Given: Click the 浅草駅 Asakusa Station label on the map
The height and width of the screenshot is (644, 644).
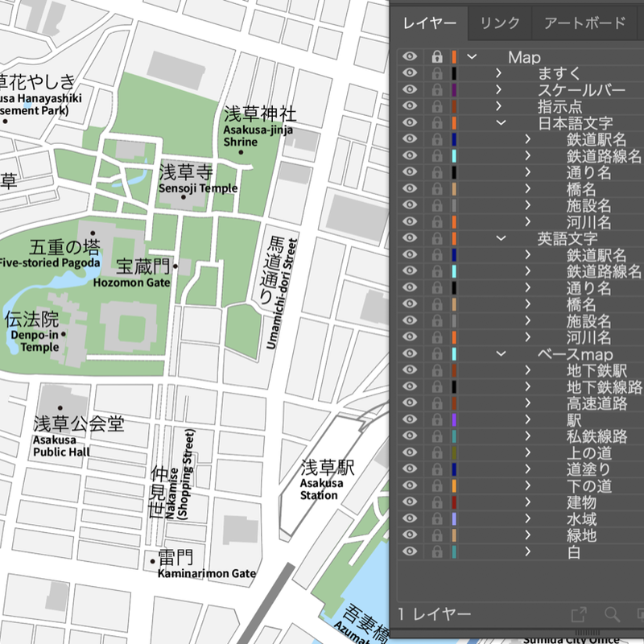Looking at the screenshot, I should 320,479.
